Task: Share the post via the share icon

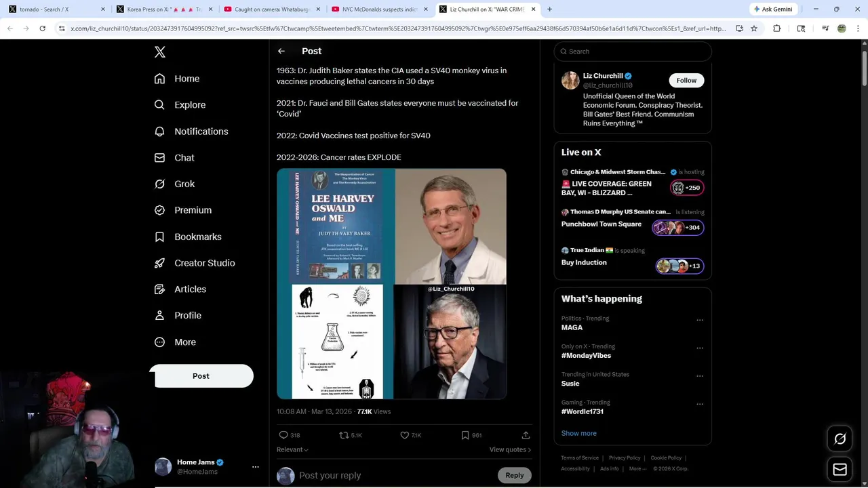Action: [526, 435]
